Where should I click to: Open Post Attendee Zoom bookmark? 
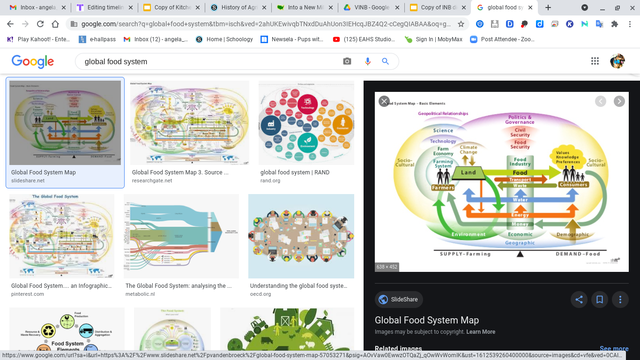click(502, 39)
